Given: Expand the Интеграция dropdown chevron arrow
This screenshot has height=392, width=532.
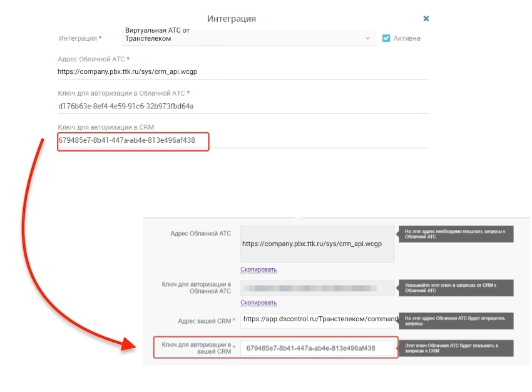Looking at the screenshot, I should [x=368, y=38].
